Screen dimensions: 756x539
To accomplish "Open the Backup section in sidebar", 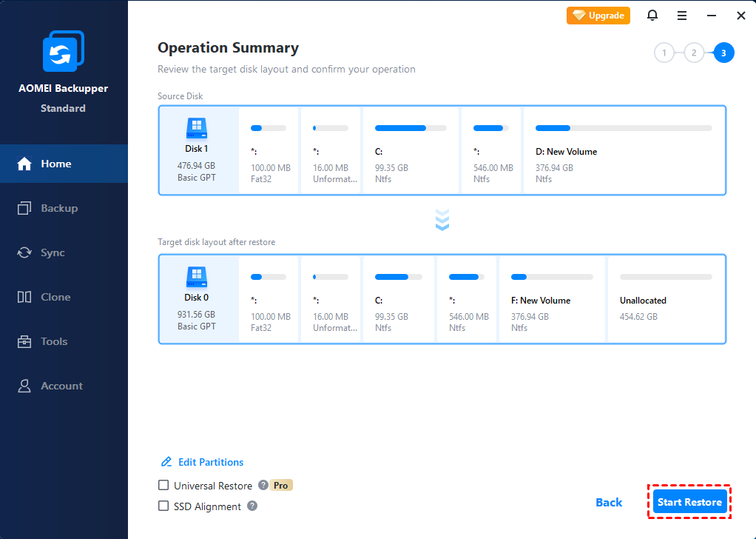I will (x=59, y=208).
